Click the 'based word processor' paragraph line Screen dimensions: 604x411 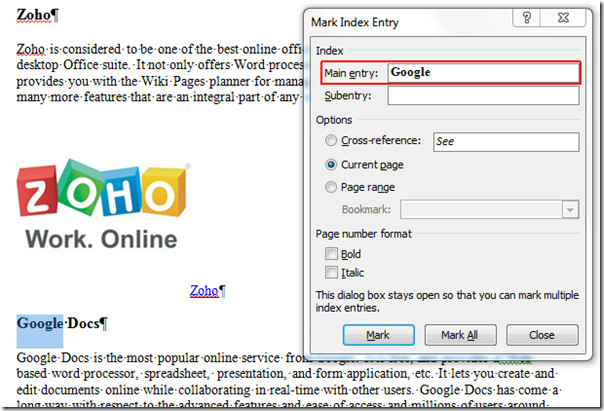point(285,374)
